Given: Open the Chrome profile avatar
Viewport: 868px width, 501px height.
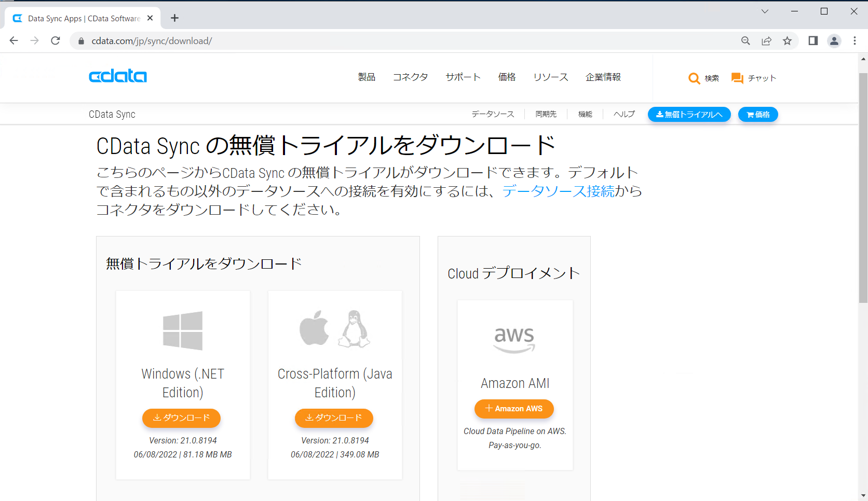Looking at the screenshot, I should [x=834, y=41].
